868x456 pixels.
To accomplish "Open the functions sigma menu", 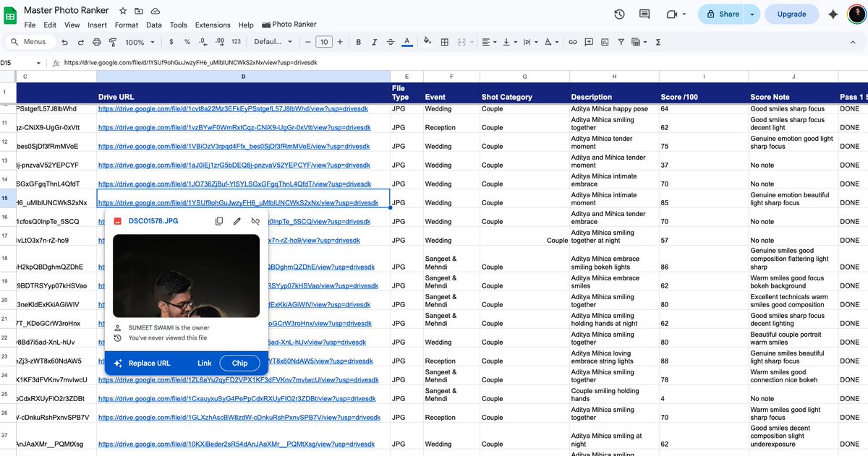I will pyautogui.click(x=658, y=42).
